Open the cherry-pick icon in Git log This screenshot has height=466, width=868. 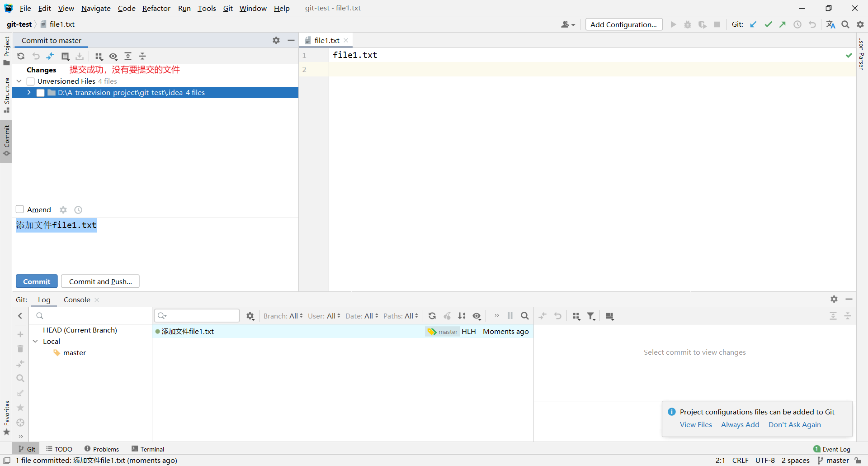pyautogui.click(x=448, y=316)
